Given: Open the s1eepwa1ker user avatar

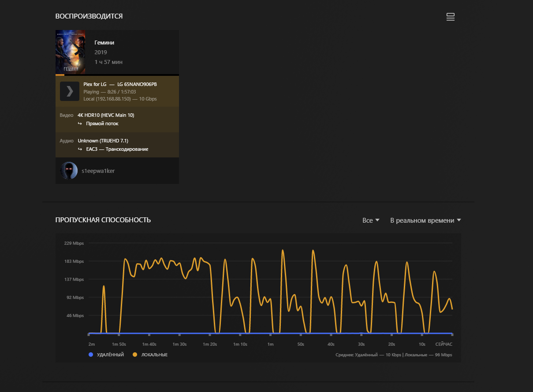Looking at the screenshot, I should 69,171.
